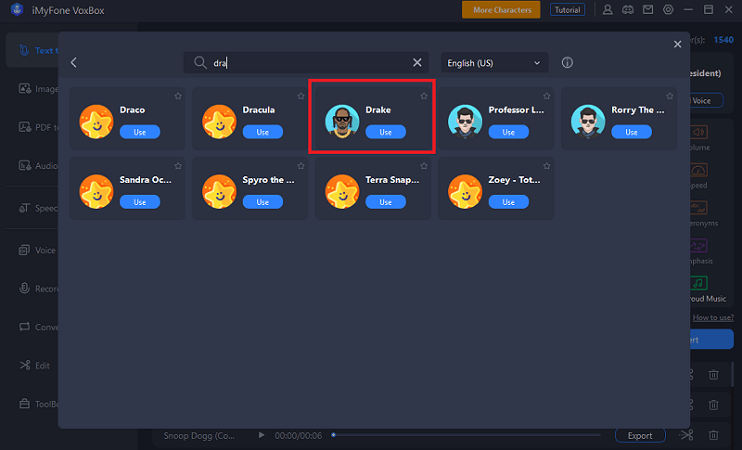Open the English (US) language dropdown
The height and width of the screenshot is (450, 742).
pos(494,63)
